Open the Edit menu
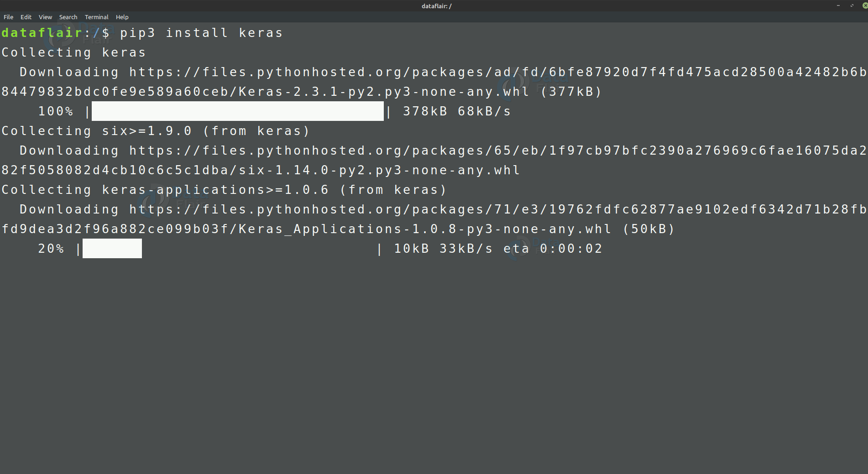 [26, 17]
